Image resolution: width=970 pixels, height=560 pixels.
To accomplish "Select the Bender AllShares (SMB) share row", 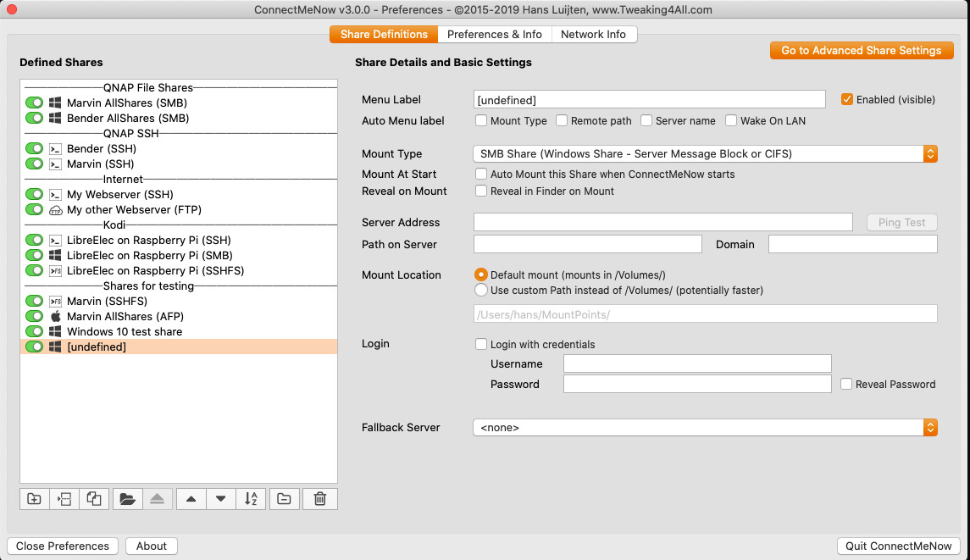I will tap(179, 119).
